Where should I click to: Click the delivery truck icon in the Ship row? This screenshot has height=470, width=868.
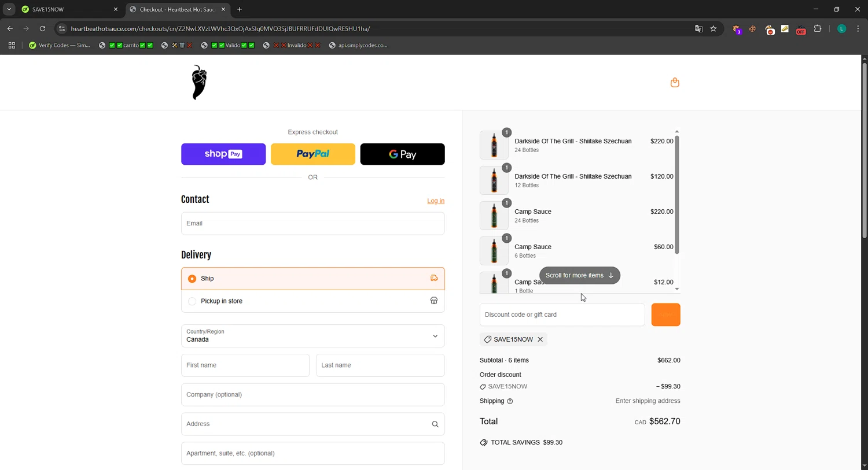coord(434,278)
